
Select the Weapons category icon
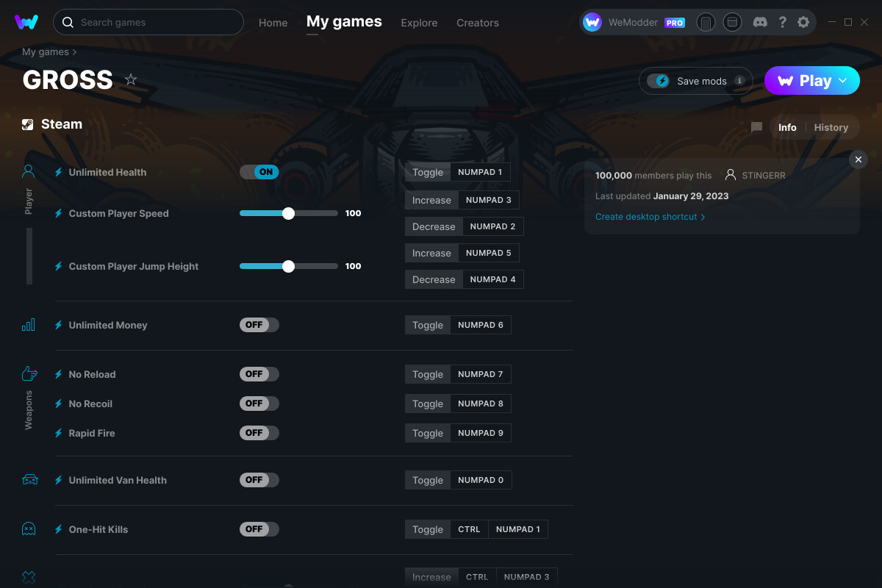pos(29,373)
